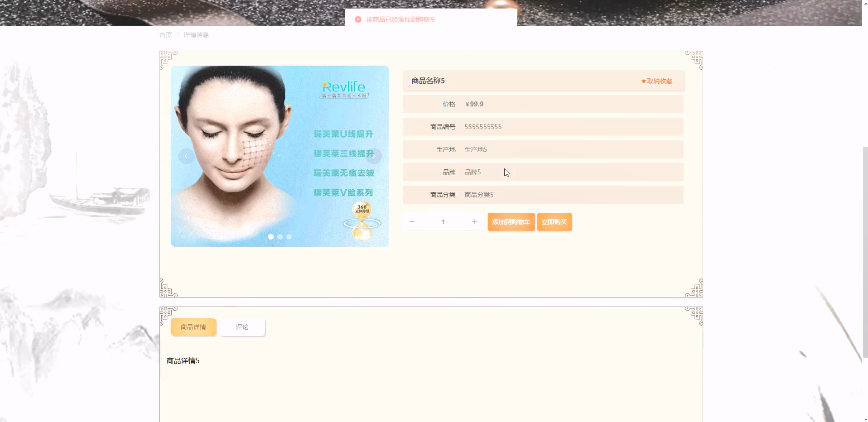Viewport: 868px width, 422px height.
Task: Click the 详情信息 breadcrumb entry
Action: [x=196, y=34]
